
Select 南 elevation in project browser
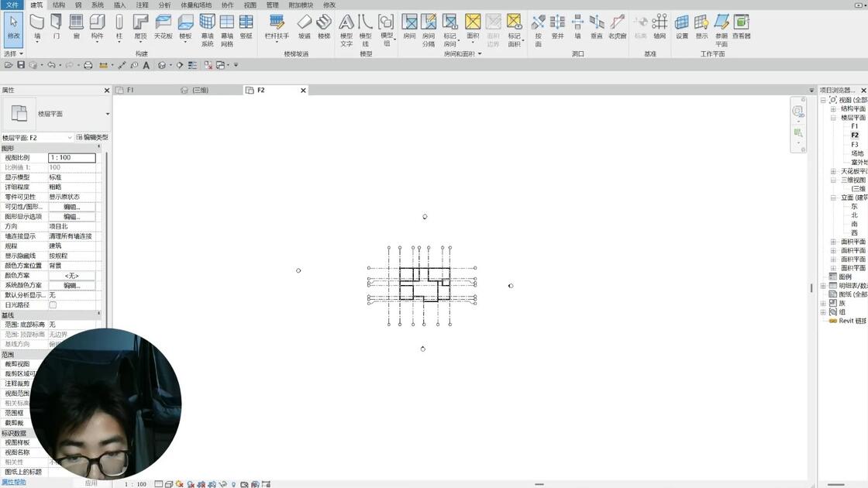pos(854,224)
